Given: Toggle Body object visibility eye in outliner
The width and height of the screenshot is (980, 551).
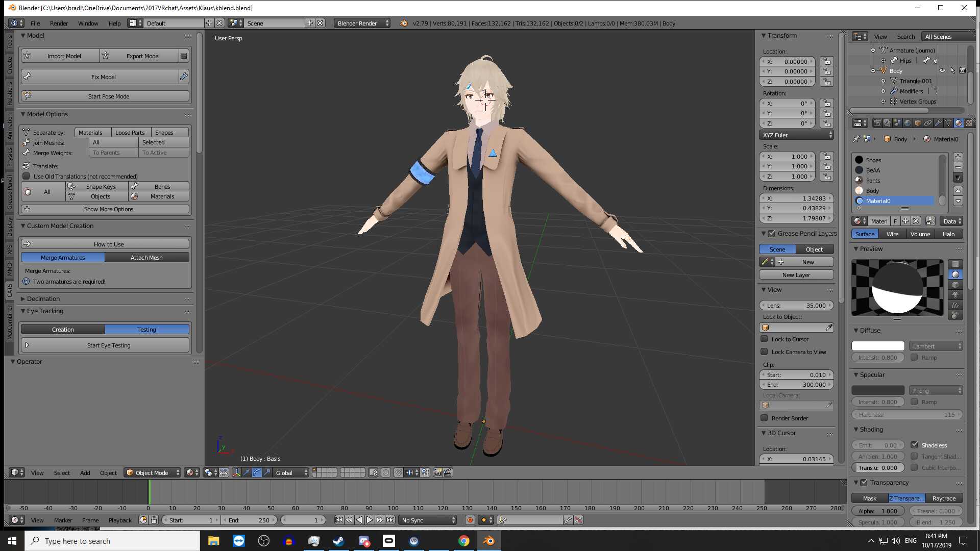Looking at the screenshot, I should tap(942, 71).
